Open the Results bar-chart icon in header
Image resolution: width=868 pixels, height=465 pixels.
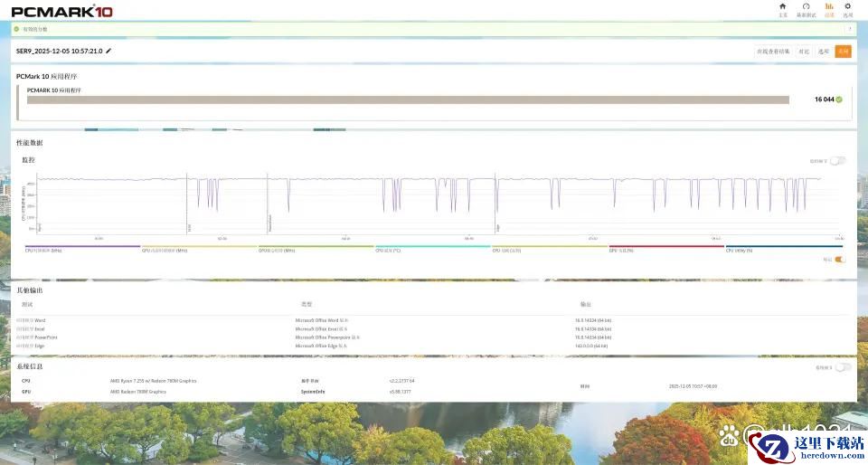coord(829,6)
